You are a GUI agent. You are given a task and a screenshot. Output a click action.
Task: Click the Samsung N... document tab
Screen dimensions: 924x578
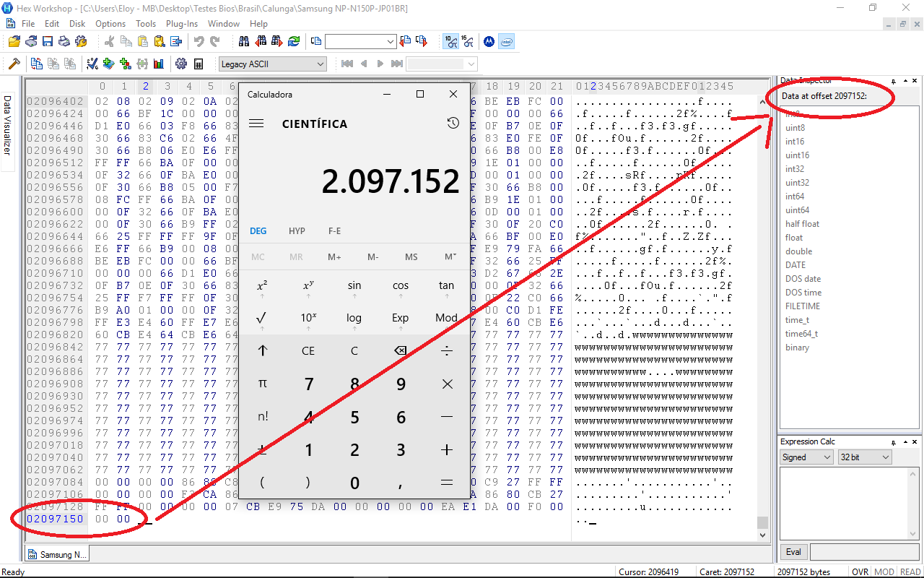click(57, 555)
